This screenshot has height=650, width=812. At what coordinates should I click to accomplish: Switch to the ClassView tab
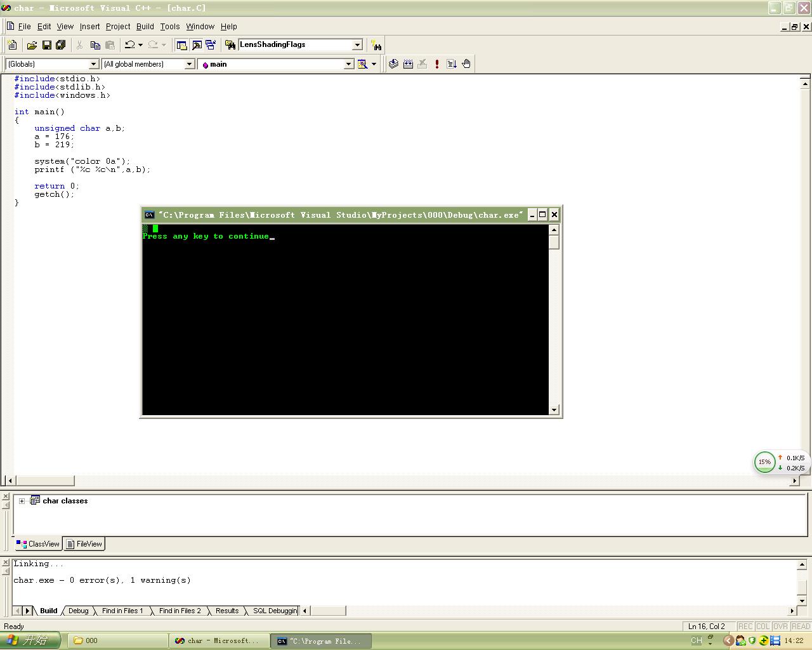click(38, 544)
